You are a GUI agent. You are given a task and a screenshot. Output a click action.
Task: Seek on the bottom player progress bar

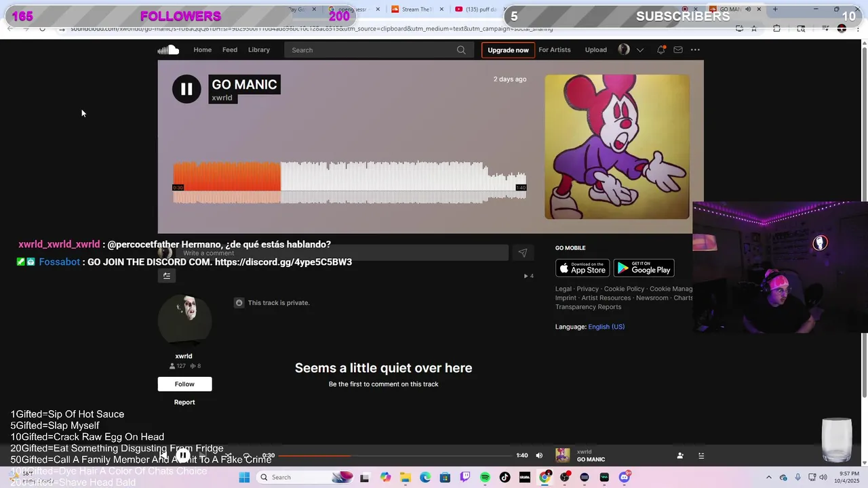[395, 455]
